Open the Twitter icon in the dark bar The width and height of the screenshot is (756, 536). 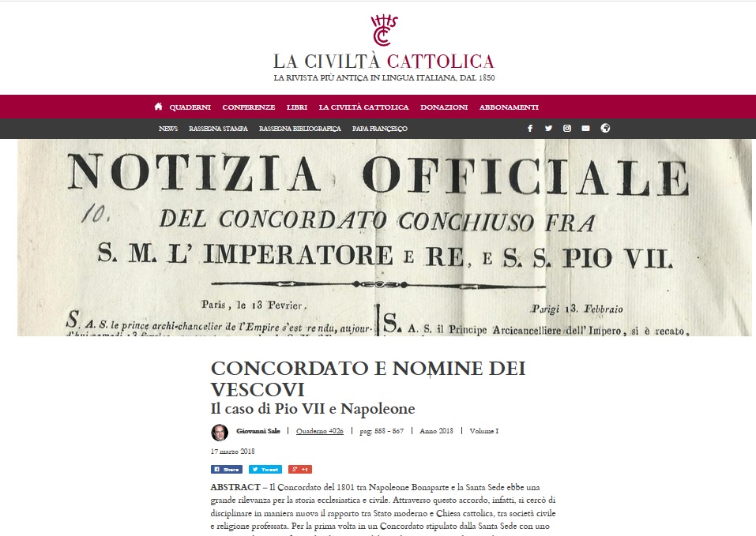pos(548,128)
